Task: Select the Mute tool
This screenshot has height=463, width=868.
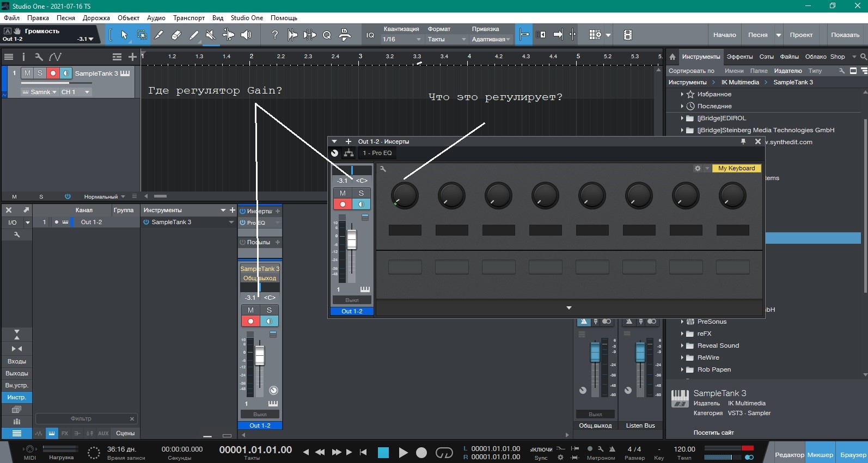Action: tap(211, 35)
